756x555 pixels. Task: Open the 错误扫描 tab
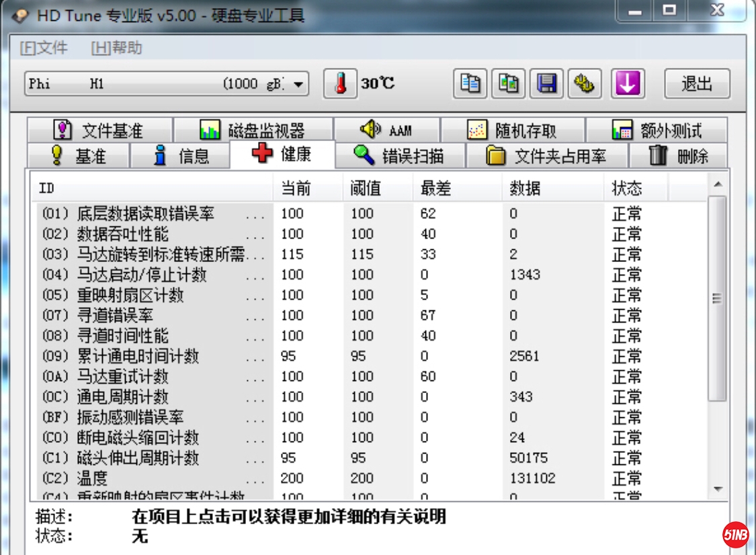pos(399,156)
